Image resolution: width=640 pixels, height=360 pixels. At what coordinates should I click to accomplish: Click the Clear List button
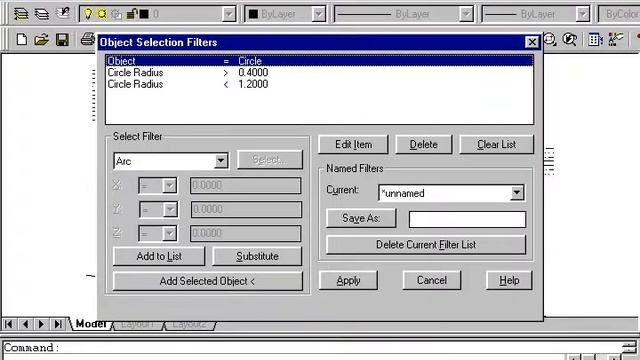496,144
